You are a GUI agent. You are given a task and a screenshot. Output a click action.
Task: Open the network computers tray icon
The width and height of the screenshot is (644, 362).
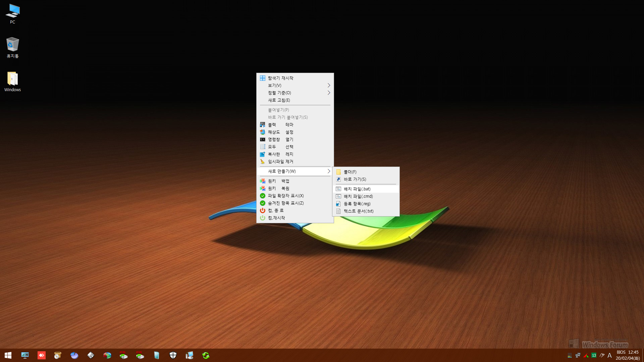pos(578,355)
